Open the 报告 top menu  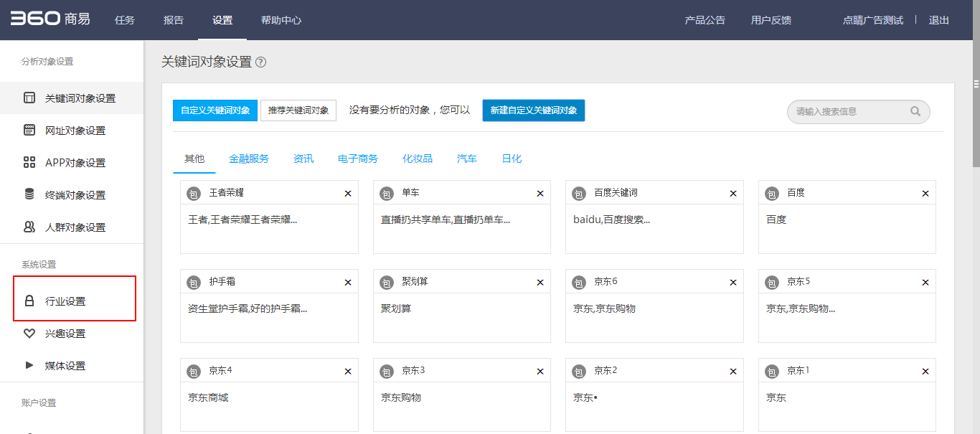(x=174, y=20)
